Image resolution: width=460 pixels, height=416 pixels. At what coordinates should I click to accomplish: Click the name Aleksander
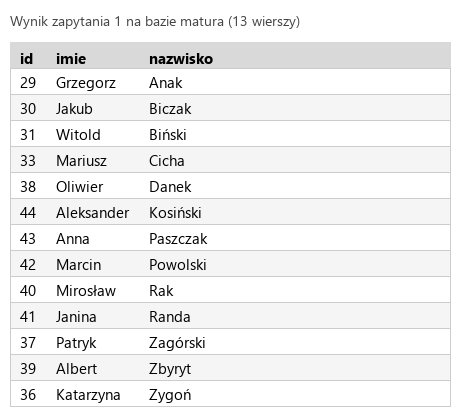[93, 213]
